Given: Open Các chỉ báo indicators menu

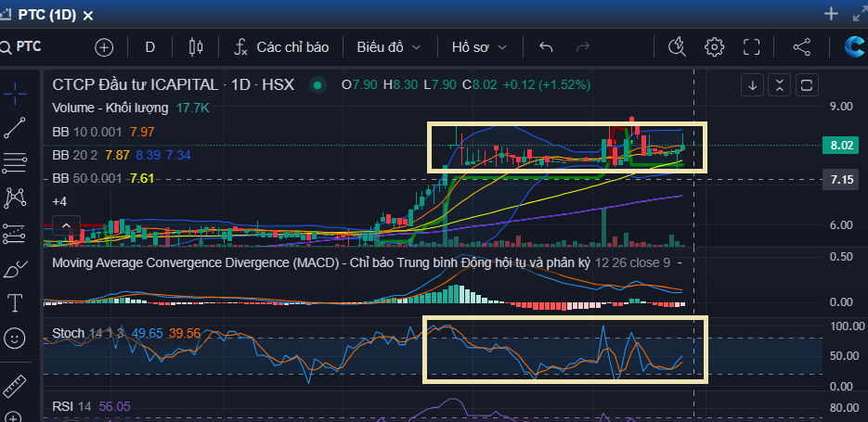Looking at the screenshot, I should pyautogui.click(x=281, y=47).
